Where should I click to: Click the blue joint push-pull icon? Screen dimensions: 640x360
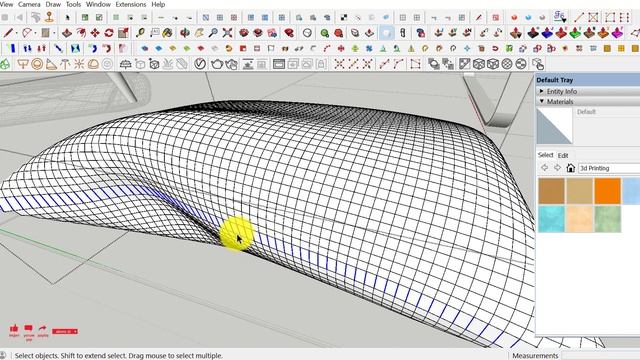pos(547,33)
